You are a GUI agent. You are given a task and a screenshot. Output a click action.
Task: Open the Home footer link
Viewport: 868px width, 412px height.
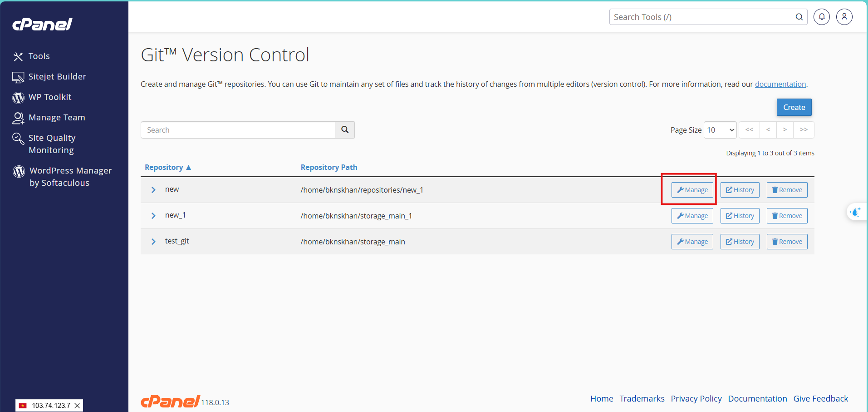(x=602, y=398)
